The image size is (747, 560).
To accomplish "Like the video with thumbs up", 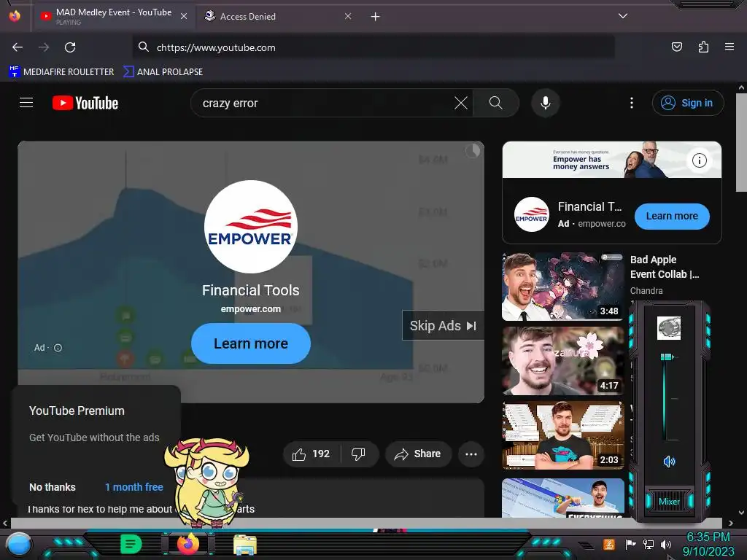I will click(311, 454).
